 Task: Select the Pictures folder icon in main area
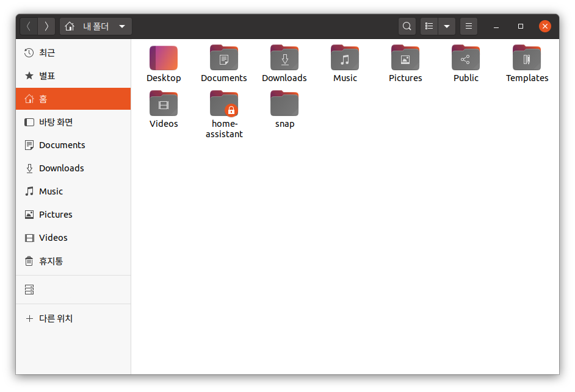coord(405,58)
